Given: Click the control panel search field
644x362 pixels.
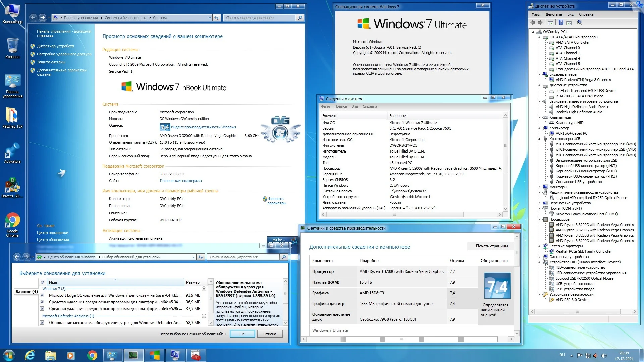Looking at the screenshot, I should [x=260, y=18].
